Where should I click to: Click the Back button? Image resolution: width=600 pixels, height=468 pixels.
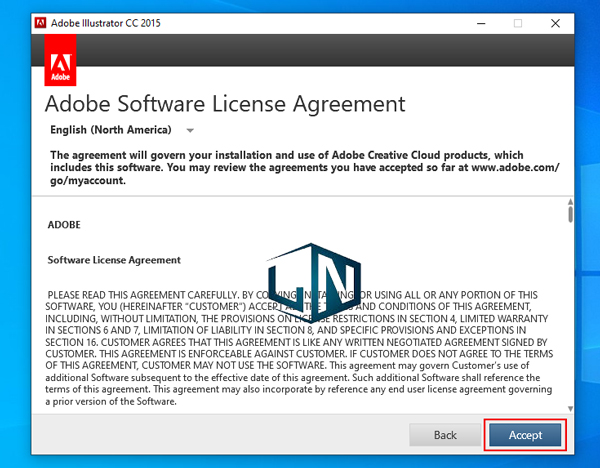tap(445, 435)
